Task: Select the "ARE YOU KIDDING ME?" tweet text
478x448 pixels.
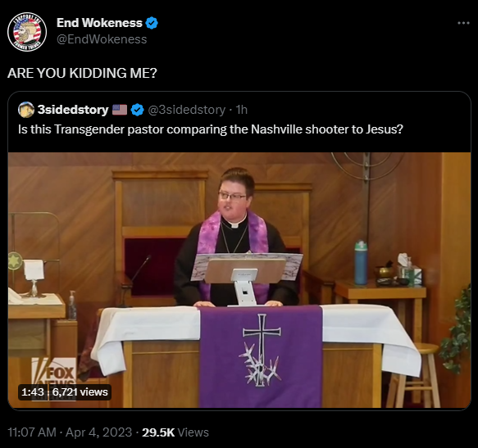Action: coord(82,73)
